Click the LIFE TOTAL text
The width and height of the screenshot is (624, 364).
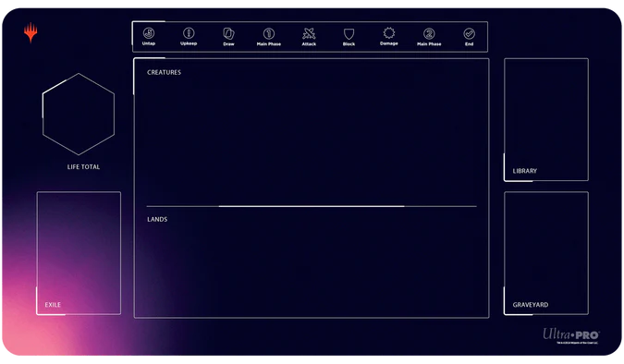click(83, 166)
